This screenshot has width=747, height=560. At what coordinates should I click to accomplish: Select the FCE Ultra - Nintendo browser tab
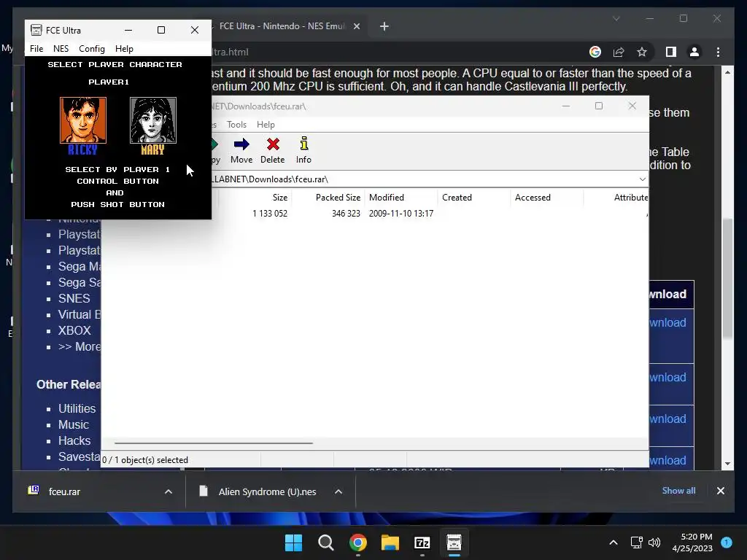tap(281, 26)
